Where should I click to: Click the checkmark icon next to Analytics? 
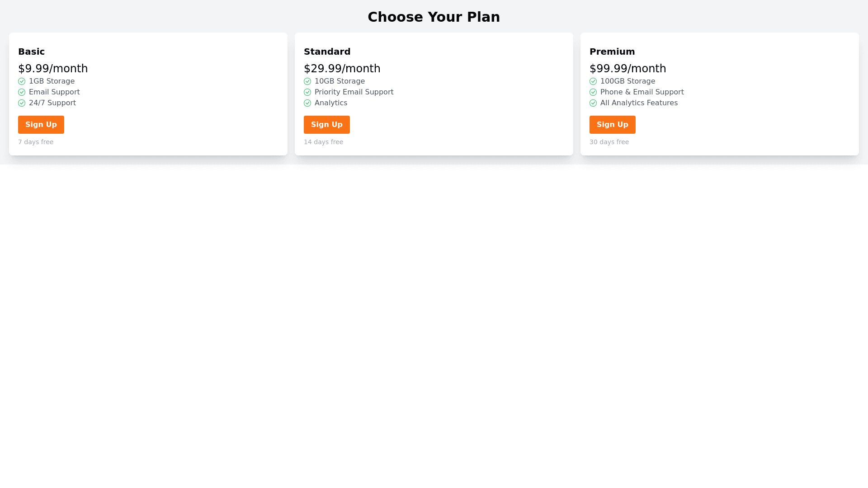pos(307,103)
